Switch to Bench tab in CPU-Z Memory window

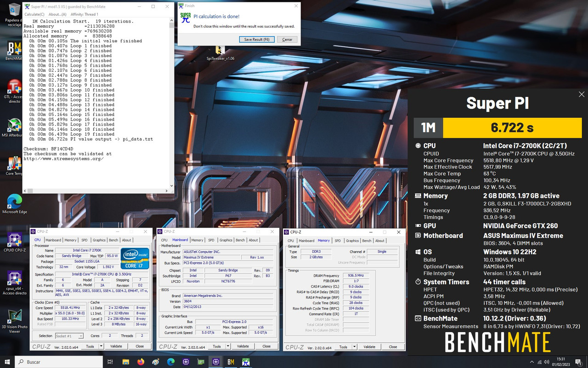pos(367,241)
